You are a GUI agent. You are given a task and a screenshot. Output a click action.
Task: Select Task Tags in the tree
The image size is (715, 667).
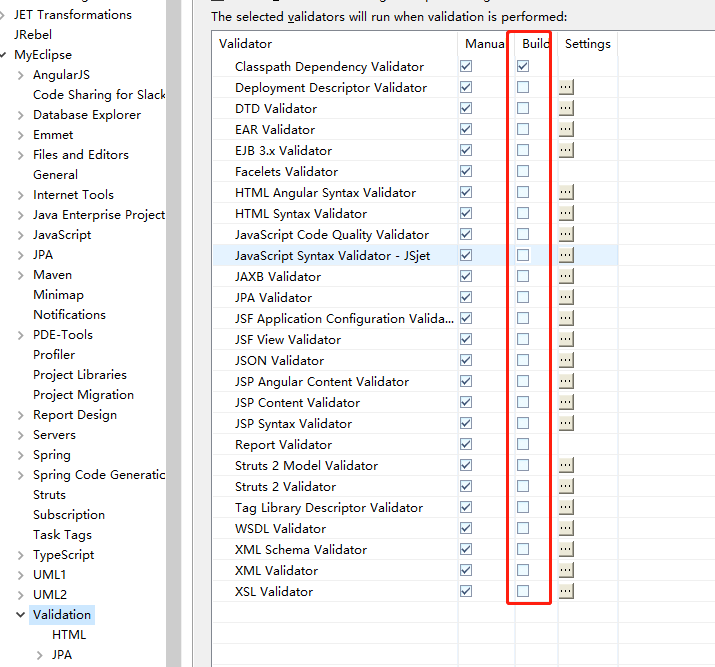coord(62,535)
